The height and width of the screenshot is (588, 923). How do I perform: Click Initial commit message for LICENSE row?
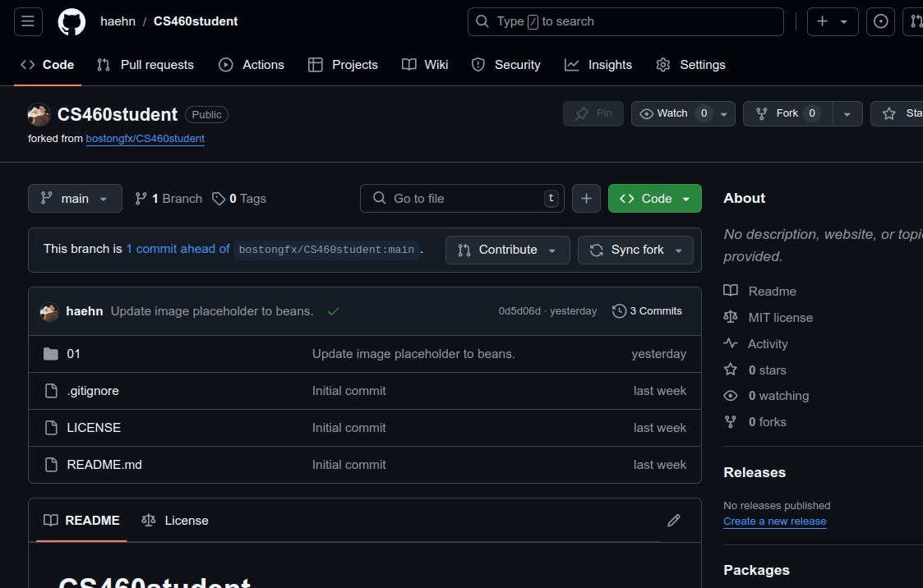349,428
